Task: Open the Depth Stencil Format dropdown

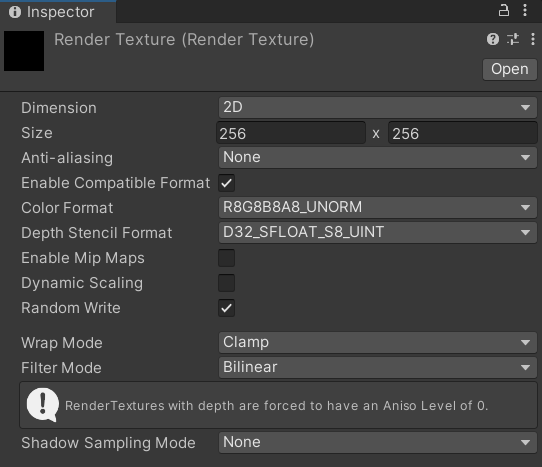Action: 377,232
